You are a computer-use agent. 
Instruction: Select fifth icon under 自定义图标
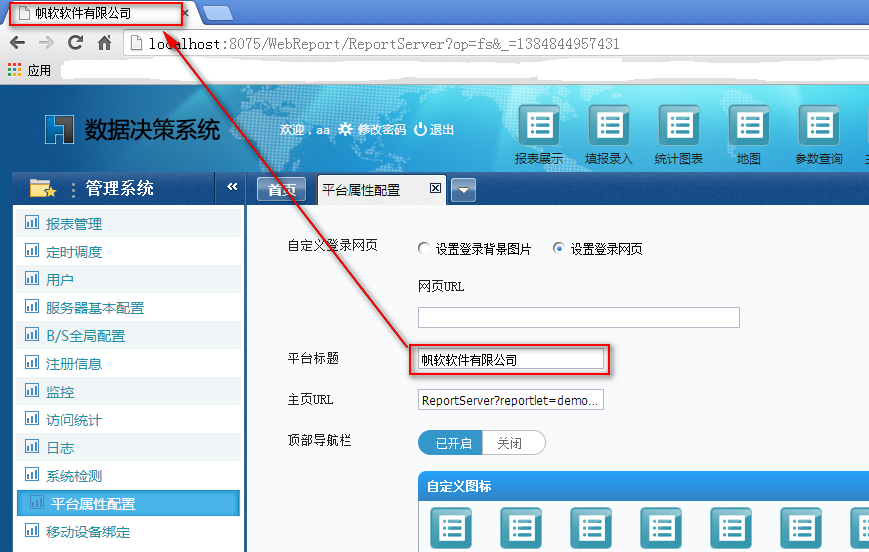coord(732,528)
